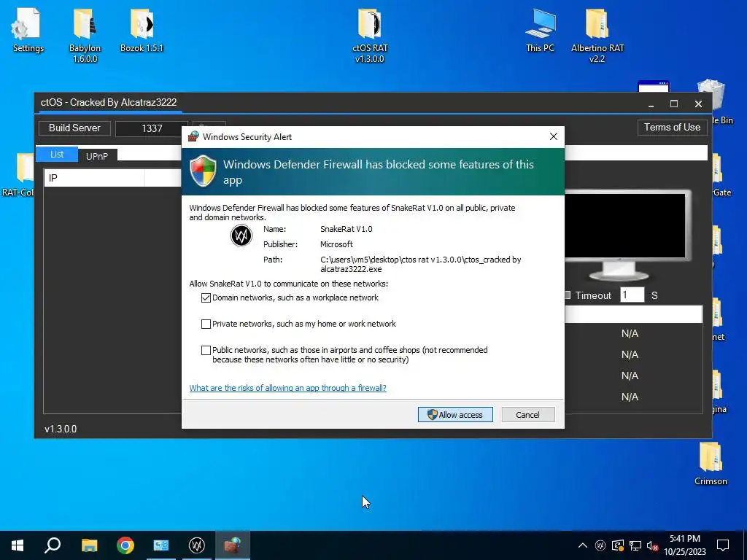Select the Albertino RAT v2.2 folder icon
Image resolution: width=747 pixels, height=560 pixels.
pyautogui.click(x=597, y=36)
